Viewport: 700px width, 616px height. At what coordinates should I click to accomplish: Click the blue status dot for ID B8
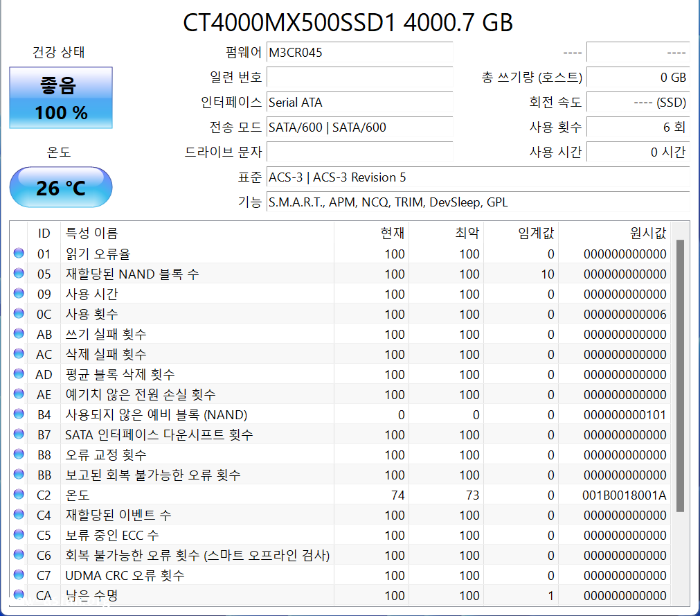[x=19, y=454]
